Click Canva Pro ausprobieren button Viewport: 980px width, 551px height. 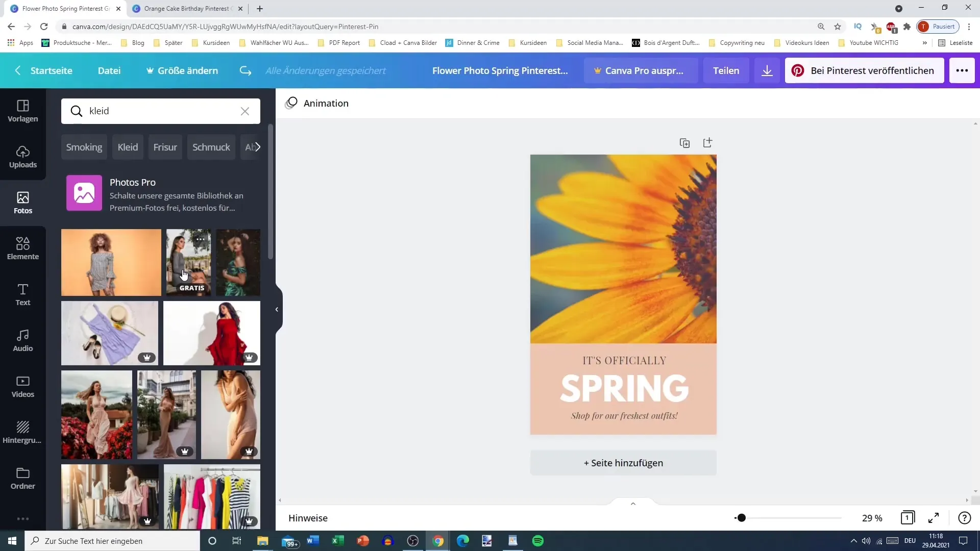tap(641, 70)
